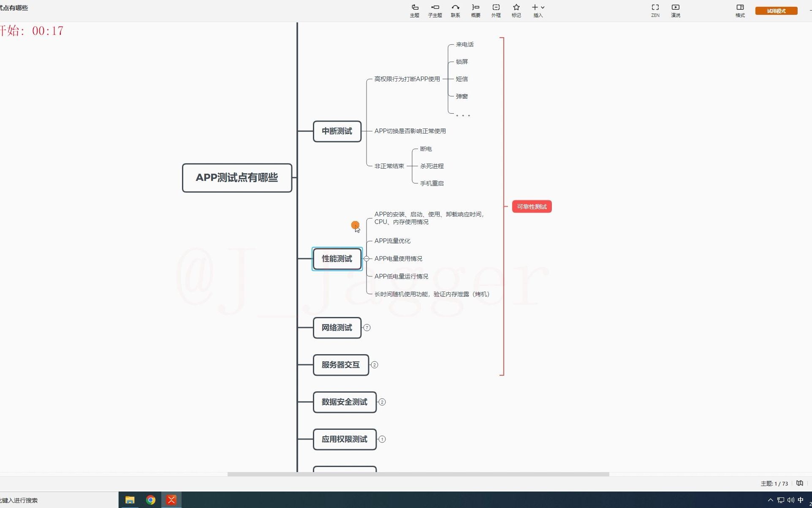
Task: Click the 来电话 leaf topic
Action: point(464,44)
